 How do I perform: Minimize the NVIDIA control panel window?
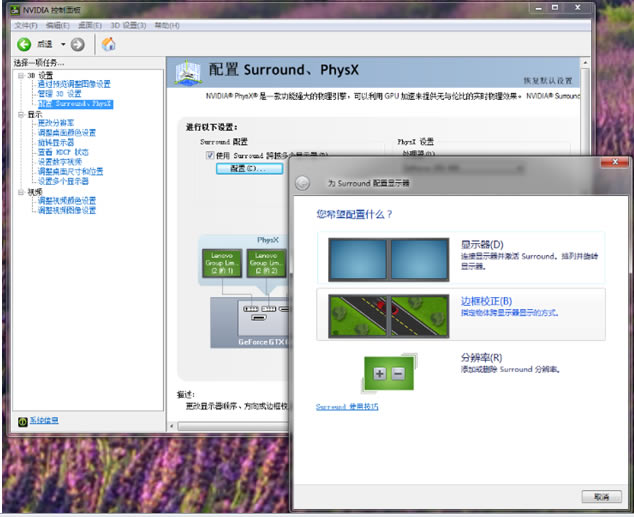[539, 8]
